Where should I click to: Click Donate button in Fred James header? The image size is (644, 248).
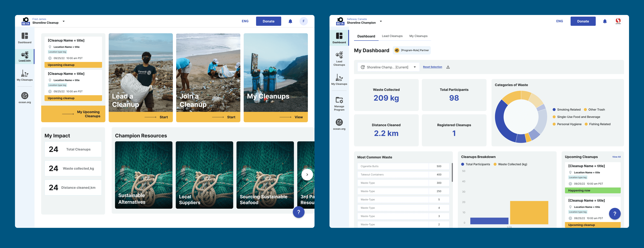(268, 21)
